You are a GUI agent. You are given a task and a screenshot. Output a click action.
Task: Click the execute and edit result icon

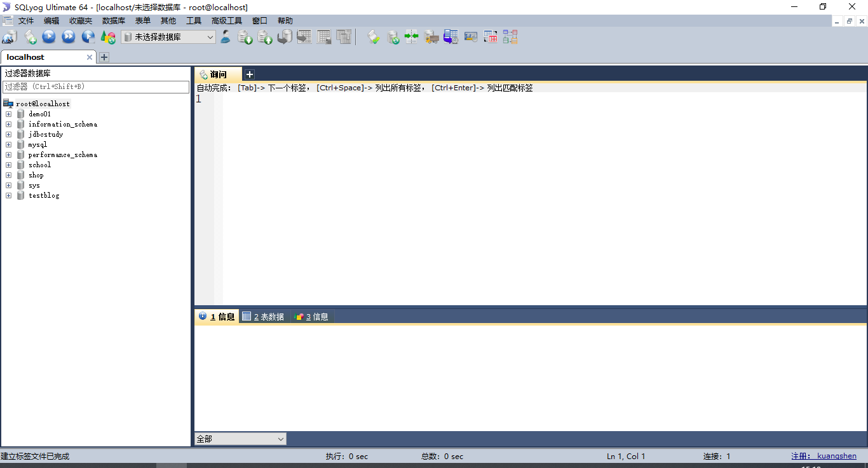[88, 37]
